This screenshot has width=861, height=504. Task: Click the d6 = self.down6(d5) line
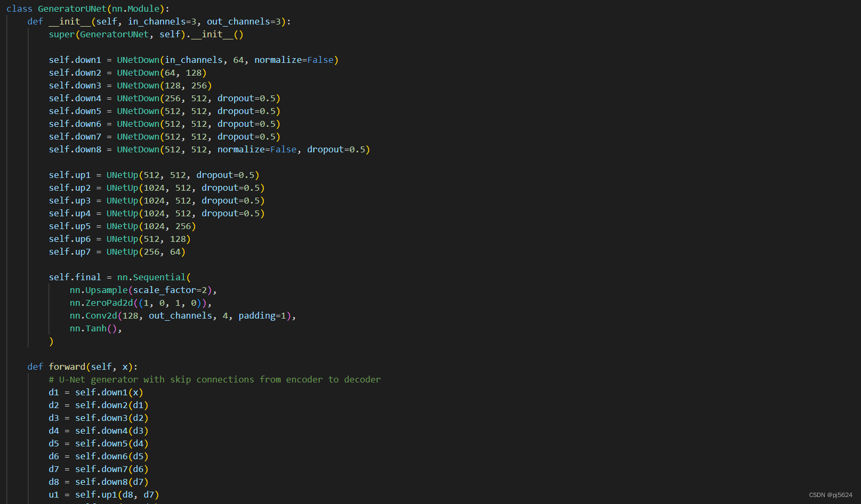[99, 456]
